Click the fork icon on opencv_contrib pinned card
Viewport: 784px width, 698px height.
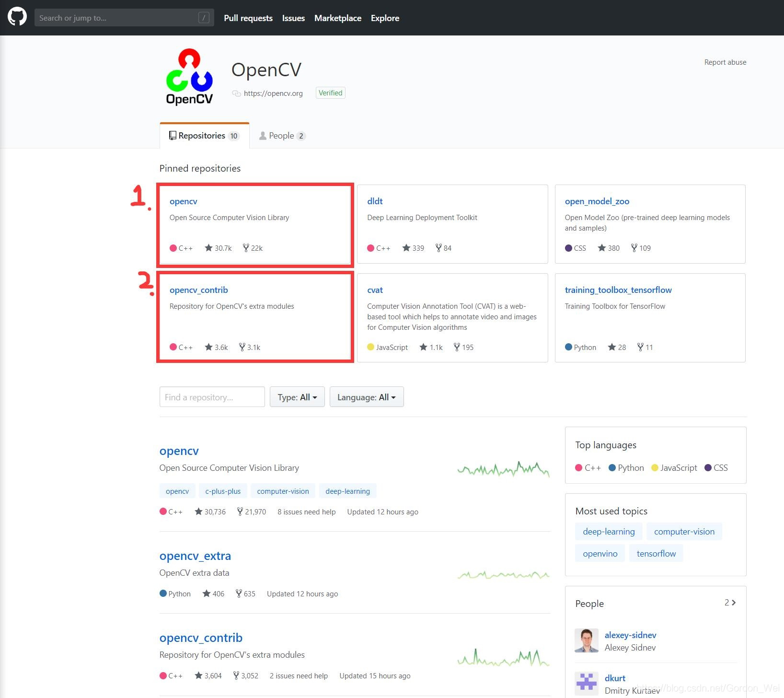point(242,347)
